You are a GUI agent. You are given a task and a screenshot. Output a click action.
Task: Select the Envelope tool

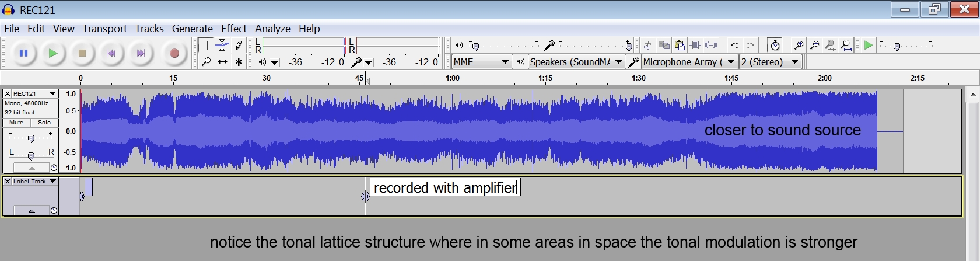click(222, 46)
